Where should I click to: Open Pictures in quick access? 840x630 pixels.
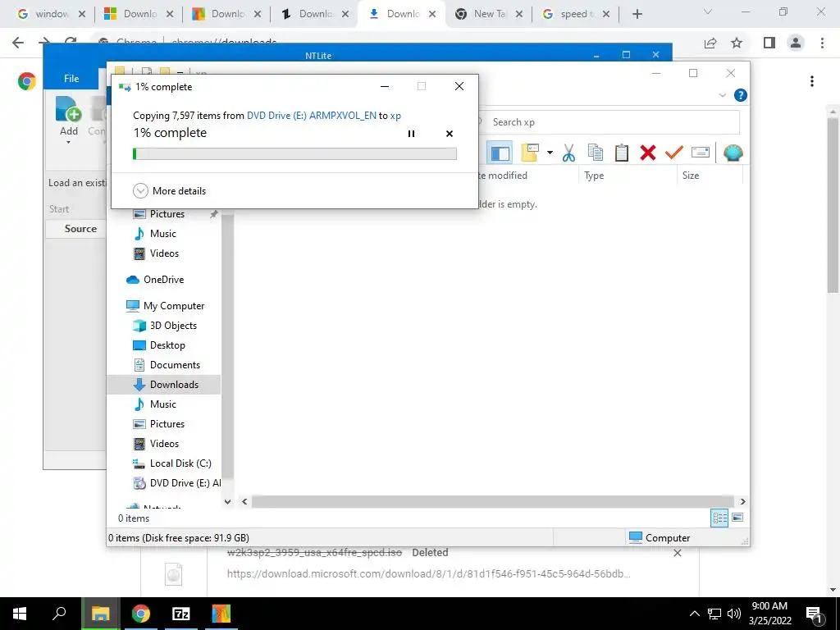click(167, 214)
